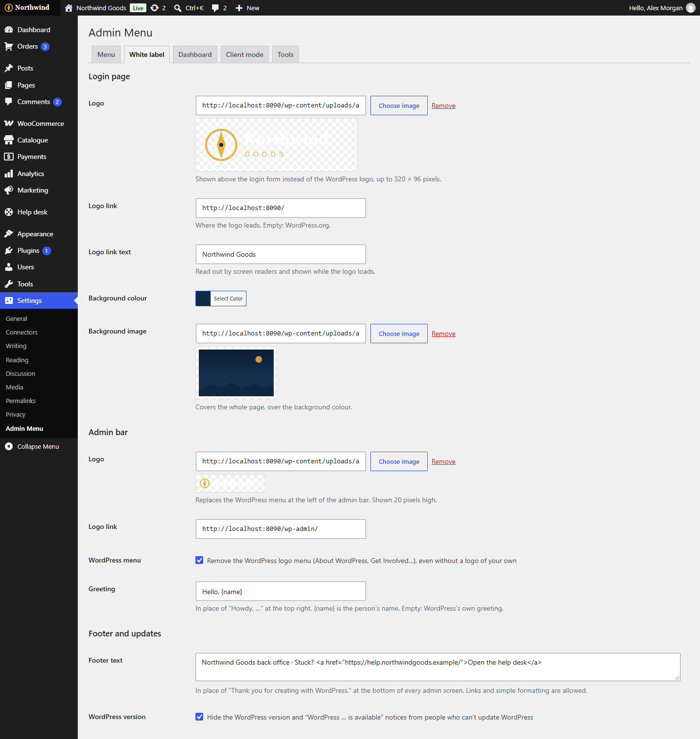Click the Marketing megaphone icon

[x=9, y=190]
